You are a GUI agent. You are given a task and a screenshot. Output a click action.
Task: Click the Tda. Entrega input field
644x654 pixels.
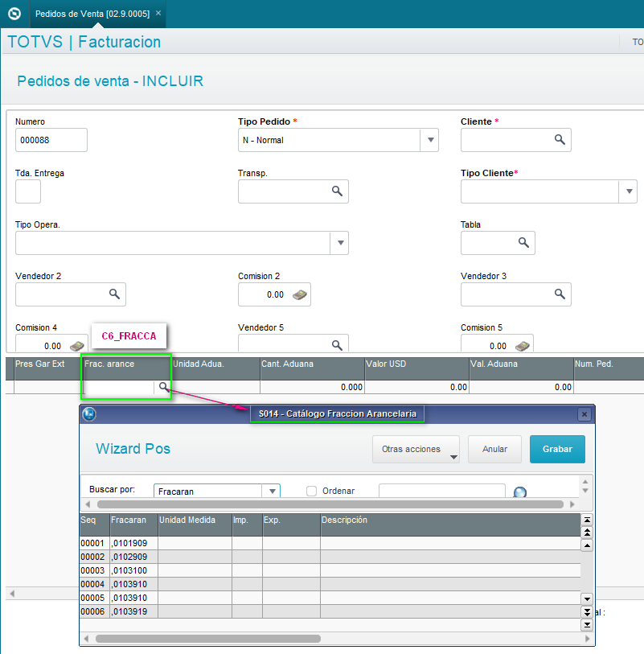coord(28,191)
